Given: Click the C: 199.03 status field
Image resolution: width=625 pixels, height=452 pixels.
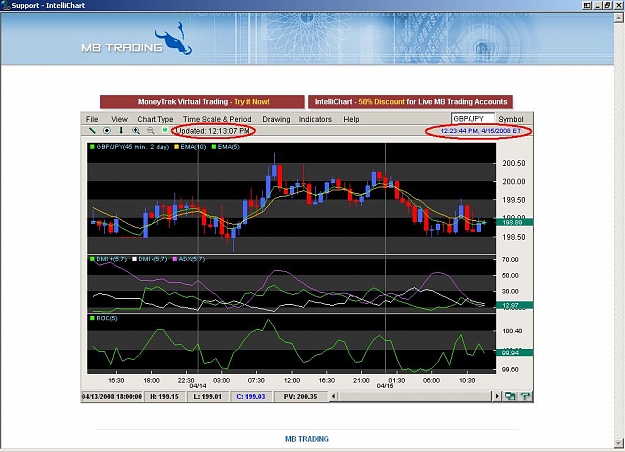Looking at the screenshot, I should tap(251, 396).
